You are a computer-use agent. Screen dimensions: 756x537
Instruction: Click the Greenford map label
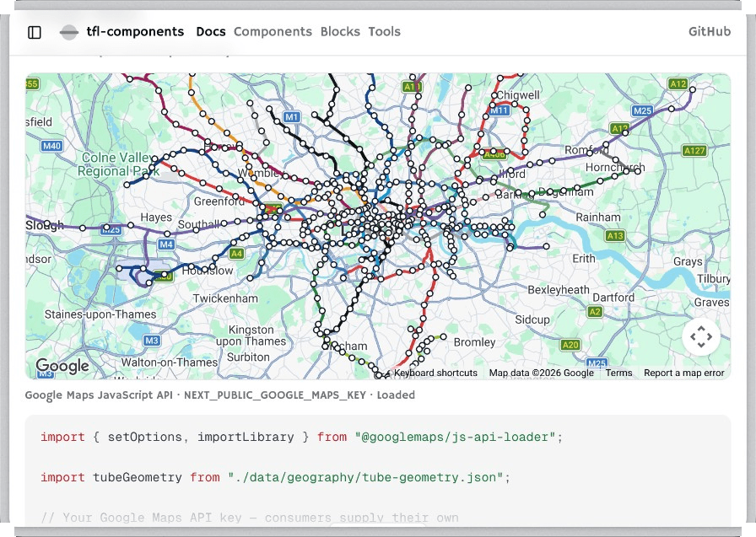tap(219, 201)
